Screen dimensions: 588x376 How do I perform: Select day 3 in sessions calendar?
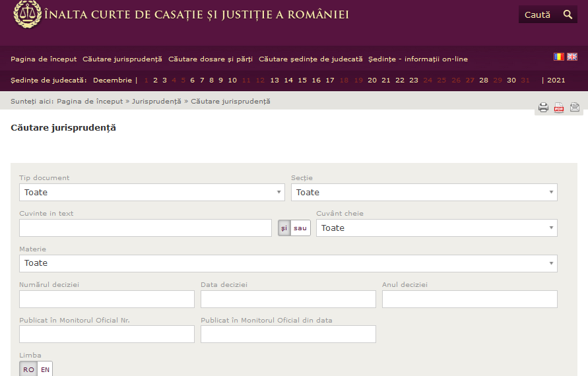164,80
